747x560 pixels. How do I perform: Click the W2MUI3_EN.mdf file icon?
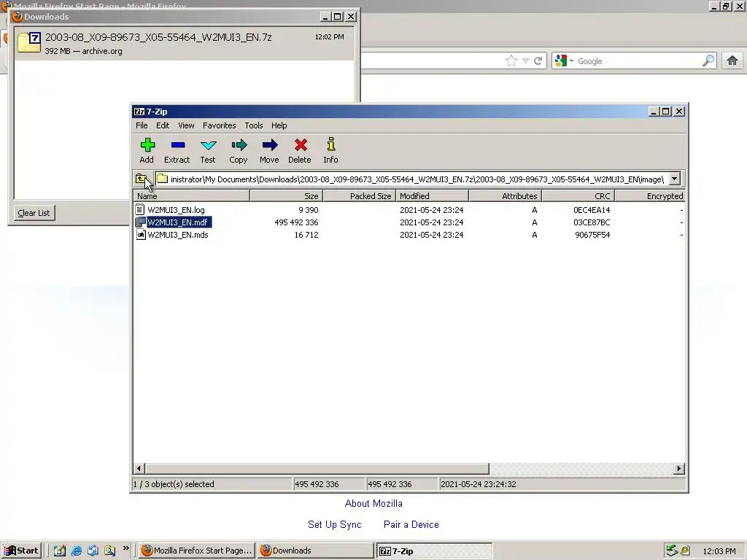[140, 222]
